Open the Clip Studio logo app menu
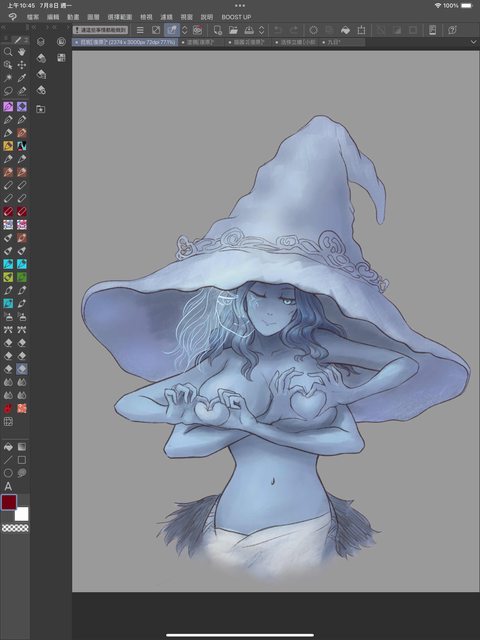 13,17
